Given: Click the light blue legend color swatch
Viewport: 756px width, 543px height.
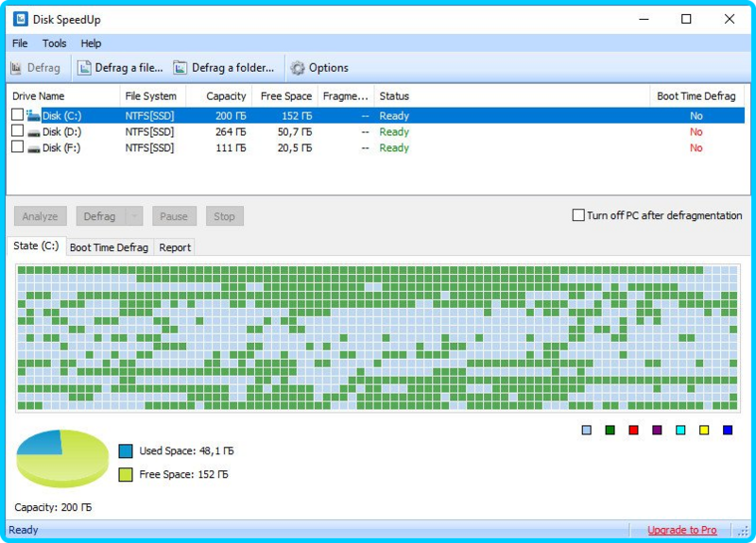Looking at the screenshot, I should [586, 430].
